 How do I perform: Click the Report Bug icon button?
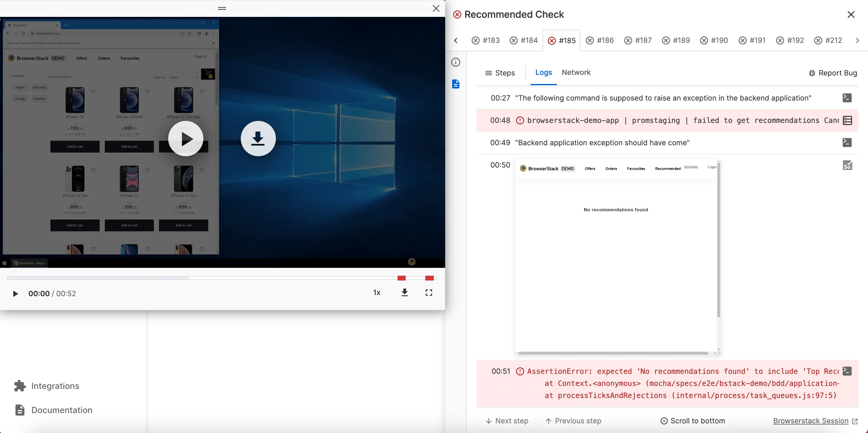[812, 72]
